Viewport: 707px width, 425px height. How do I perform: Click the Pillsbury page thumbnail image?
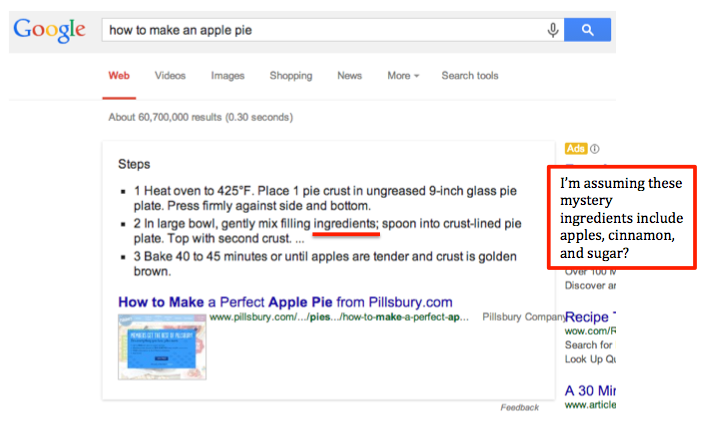click(x=162, y=347)
